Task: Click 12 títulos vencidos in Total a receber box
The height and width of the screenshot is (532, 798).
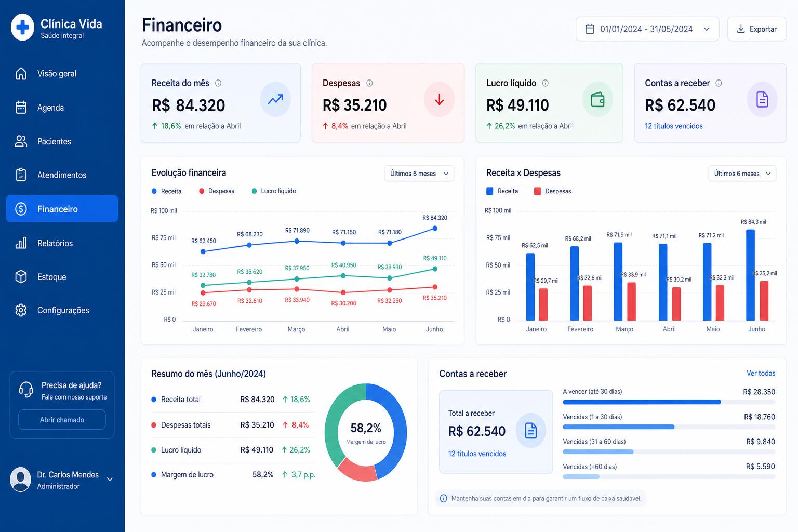Action: pos(477,454)
